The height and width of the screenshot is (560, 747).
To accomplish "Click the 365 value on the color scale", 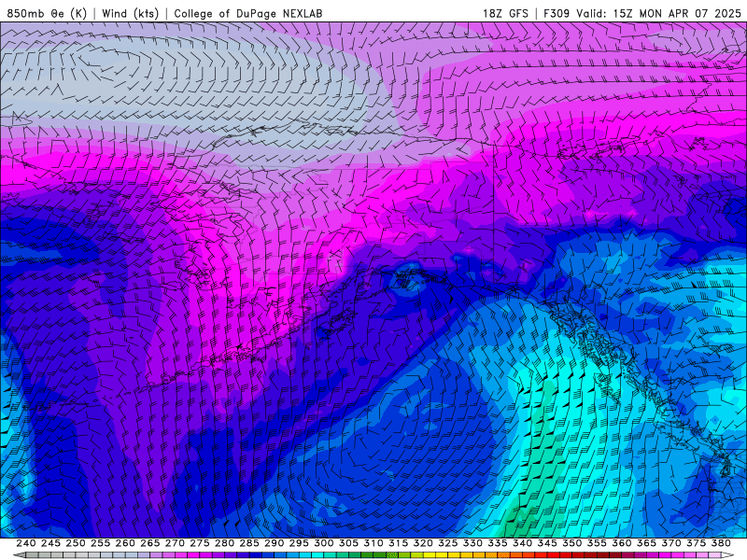I will coord(646,543).
